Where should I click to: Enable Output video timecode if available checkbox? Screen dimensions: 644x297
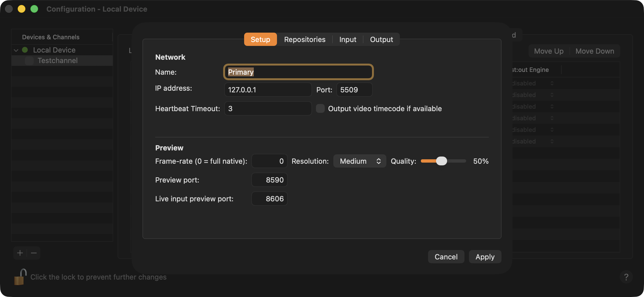point(320,108)
